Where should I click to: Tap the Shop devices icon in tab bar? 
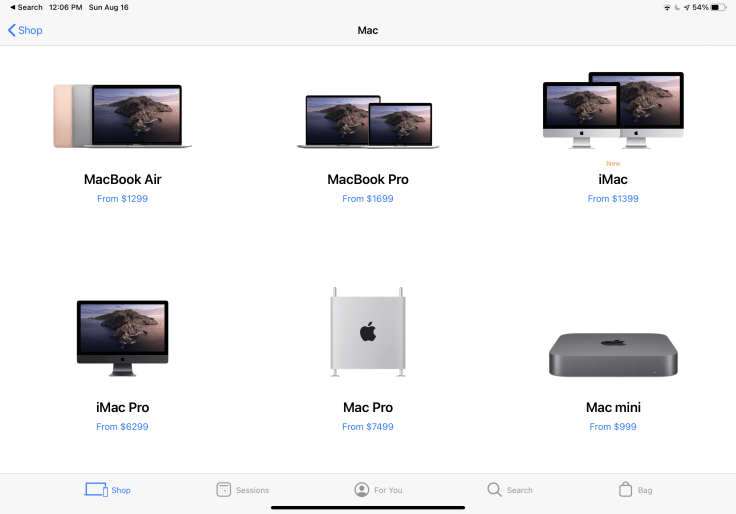96,490
